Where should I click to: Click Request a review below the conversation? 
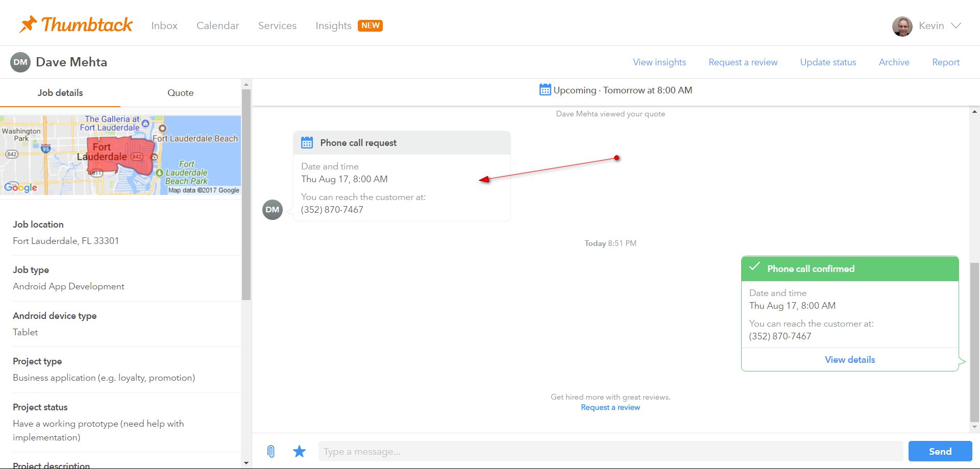[x=610, y=407]
